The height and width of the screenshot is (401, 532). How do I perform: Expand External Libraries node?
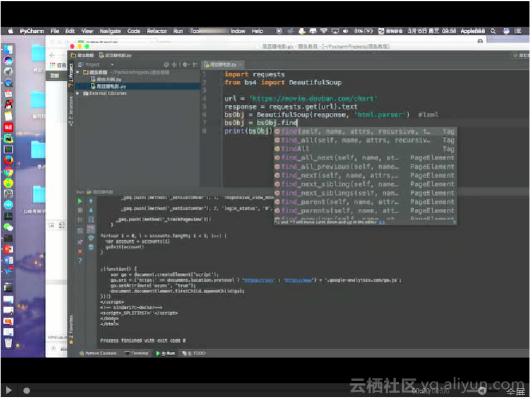coord(78,93)
